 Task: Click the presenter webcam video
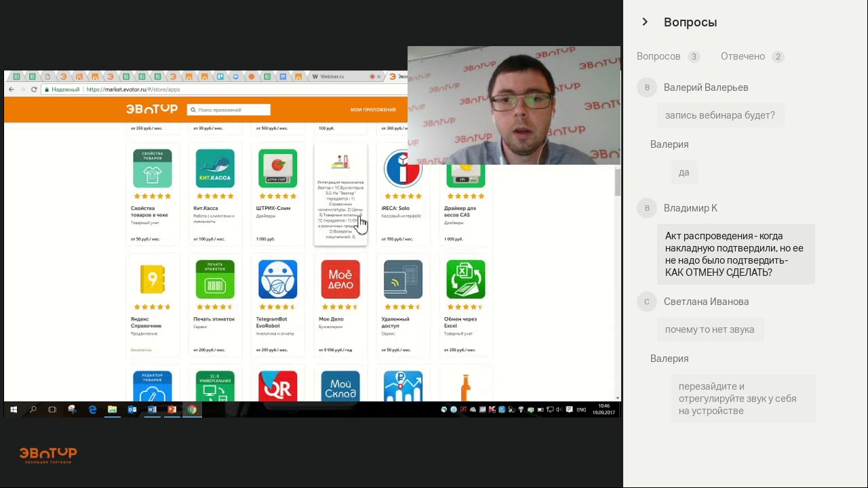(513, 105)
